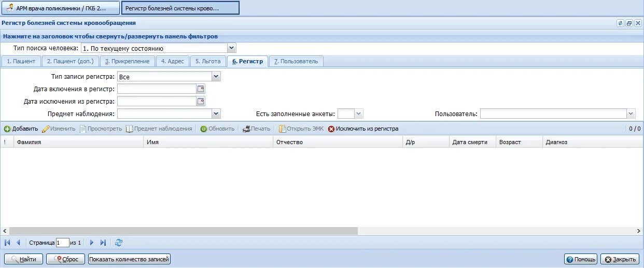Click Изменить pencil toolbar item
Image resolution: width=644 pixels, height=268 pixels.
click(x=59, y=129)
